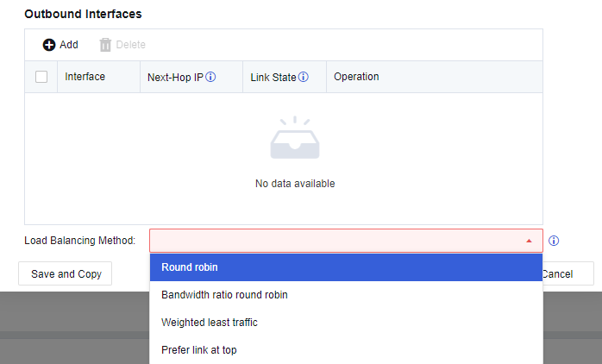Screen dimensions: 602x364
Task: Click the Interface column header
Action: (85, 77)
